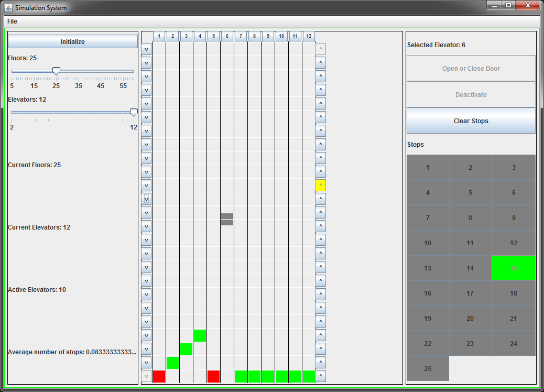
Task: Click the red elevator 5 car
Action: click(213, 376)
